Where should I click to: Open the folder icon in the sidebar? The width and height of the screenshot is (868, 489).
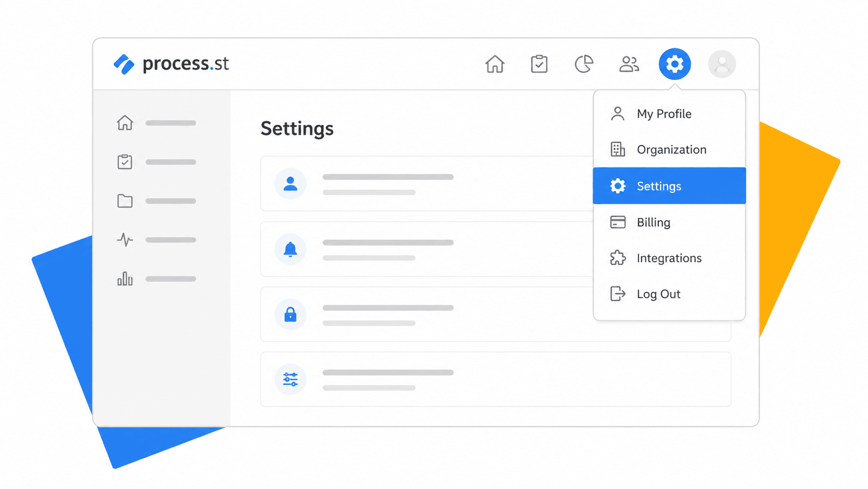(125, 201)
